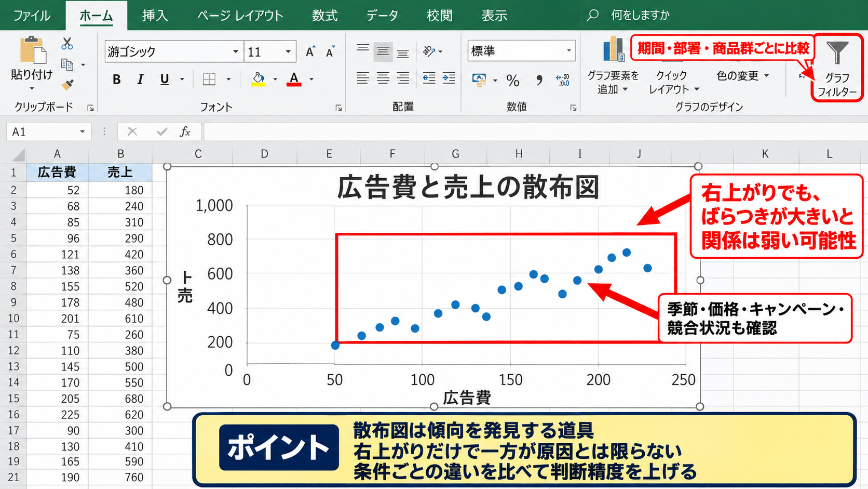Click the text orientation icon
The width and height of the screenshot is (868, 489).
click(429, 51)
